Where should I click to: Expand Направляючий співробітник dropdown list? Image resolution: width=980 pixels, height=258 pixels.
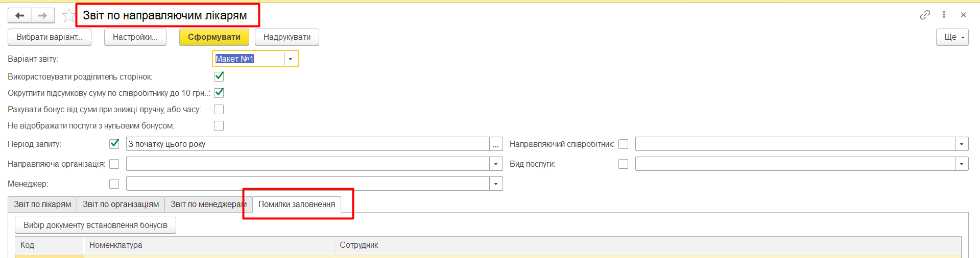(962, 144)
